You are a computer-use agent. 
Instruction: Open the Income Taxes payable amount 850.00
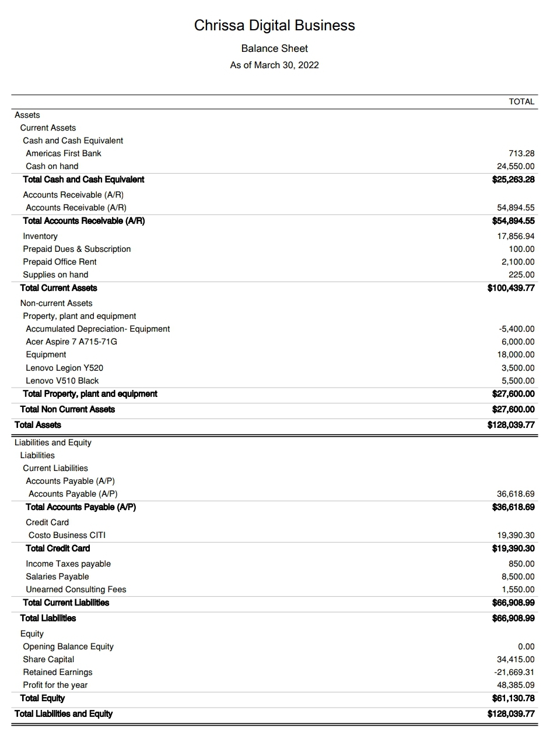click(521, 564)
